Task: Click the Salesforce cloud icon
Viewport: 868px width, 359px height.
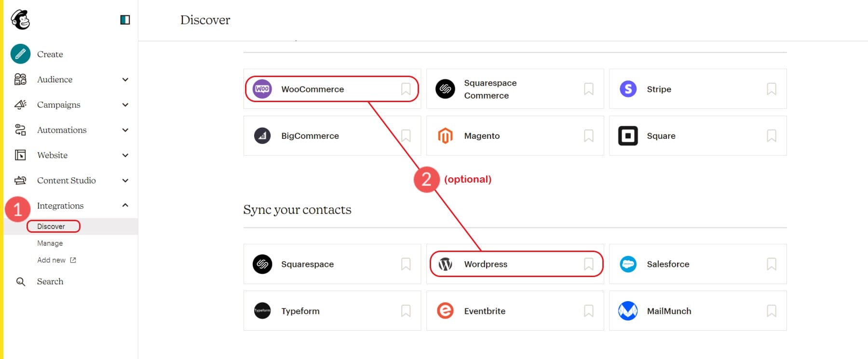Action: 628,264
